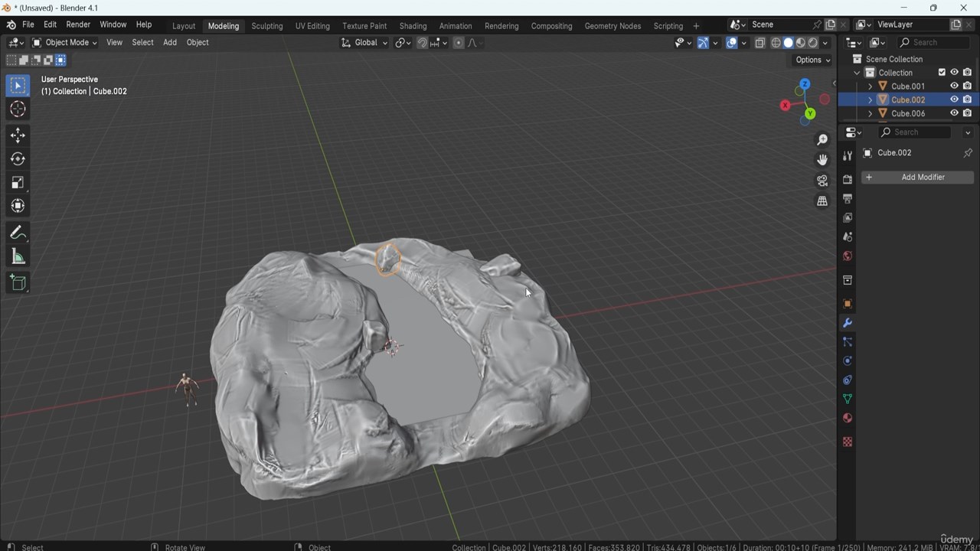This screenshot has height=551, width=980.
Task: Toggle snapping magnet in header
Action: click(422, 43)
